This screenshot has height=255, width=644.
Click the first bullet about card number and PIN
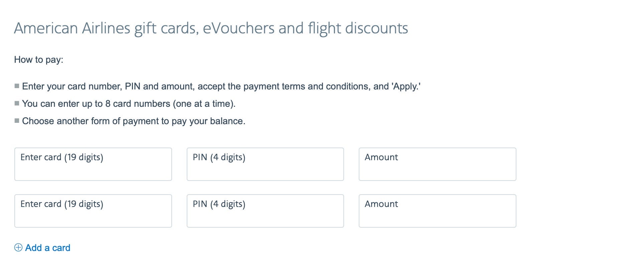point(221,86)
